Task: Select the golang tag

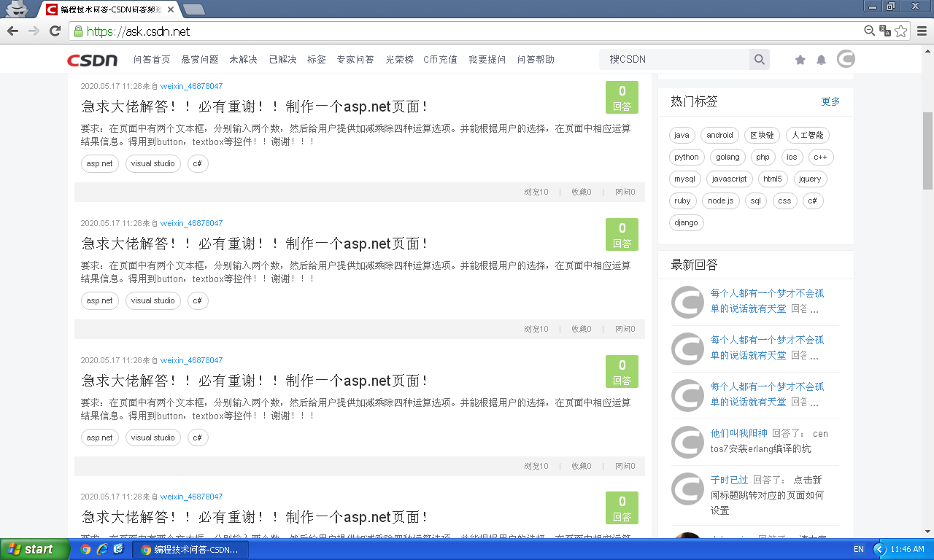Action: click(x=727, y=157)
